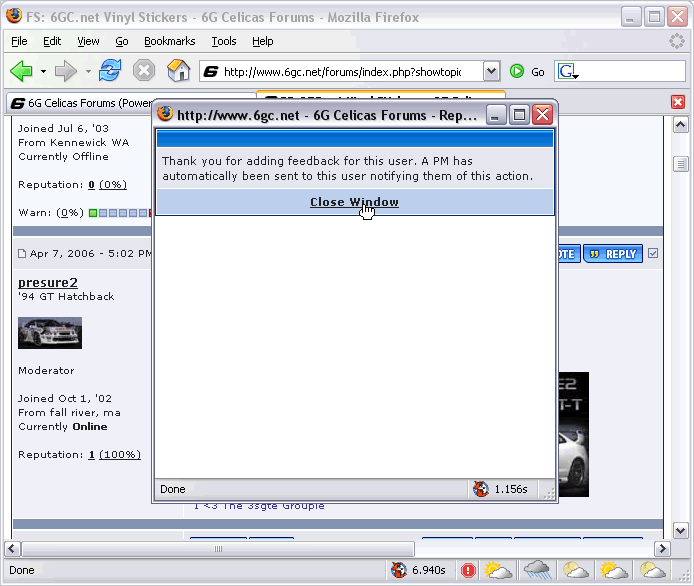Click into the Google search box
This screenshot has height=586, width=694.
632,71
